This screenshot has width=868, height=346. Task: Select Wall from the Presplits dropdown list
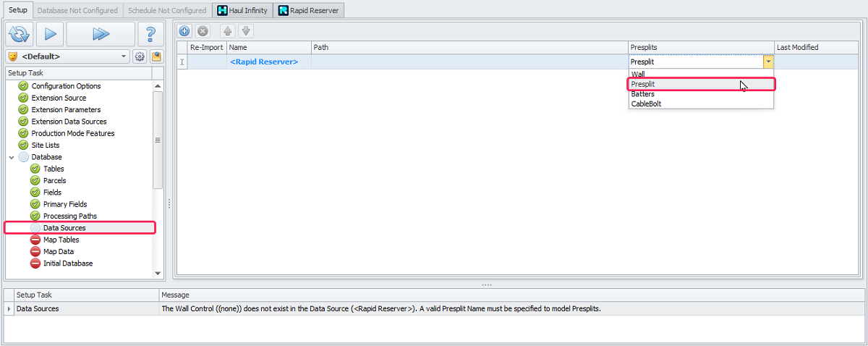(x=701, y=74)
